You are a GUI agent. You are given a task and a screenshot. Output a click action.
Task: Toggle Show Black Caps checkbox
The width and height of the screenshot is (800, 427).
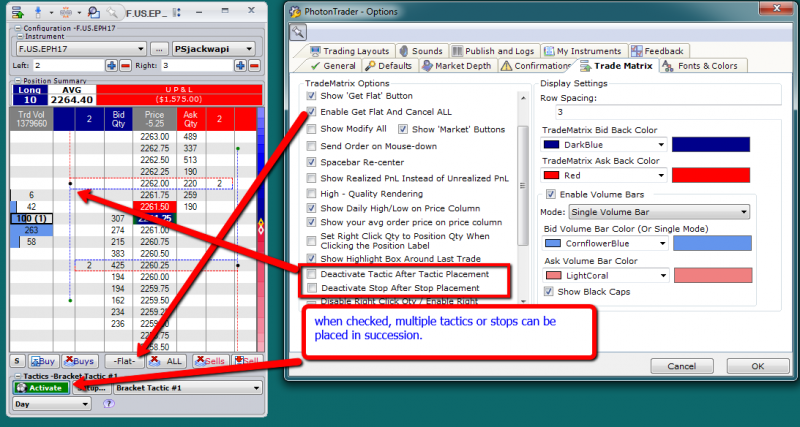pyautogui.click(x=548, y=292)
